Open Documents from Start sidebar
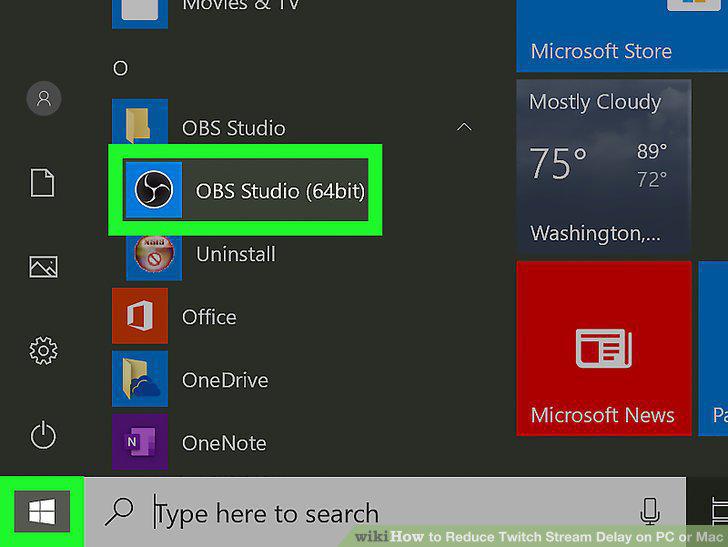 point(43,182)
